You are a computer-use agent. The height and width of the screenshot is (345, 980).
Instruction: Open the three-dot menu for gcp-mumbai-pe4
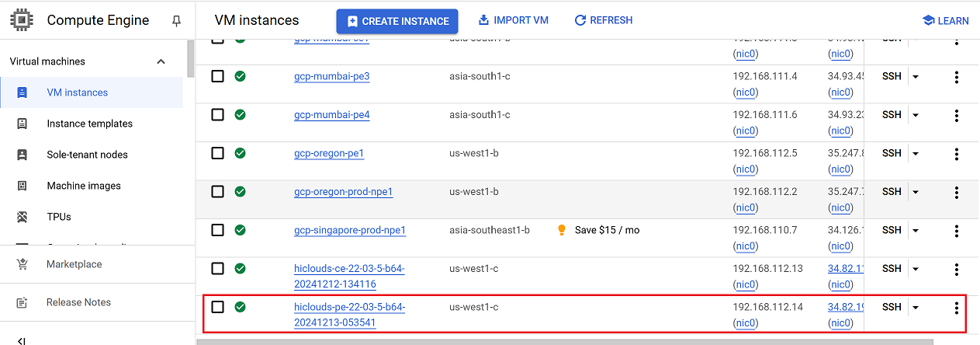point(957,115)
